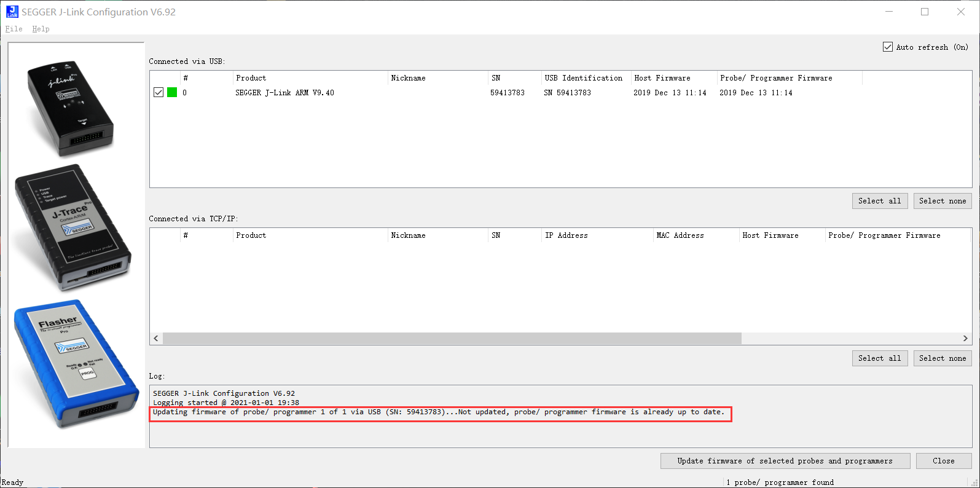This screenshot has height=488, width=980.
Task: Click the Close button at the bottom
Action: [x=944, y=461]
